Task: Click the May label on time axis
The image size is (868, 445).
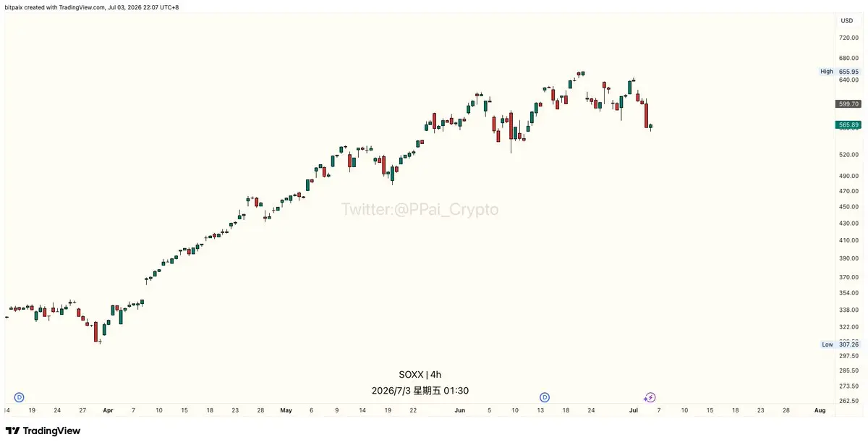Action: point(286,410)
